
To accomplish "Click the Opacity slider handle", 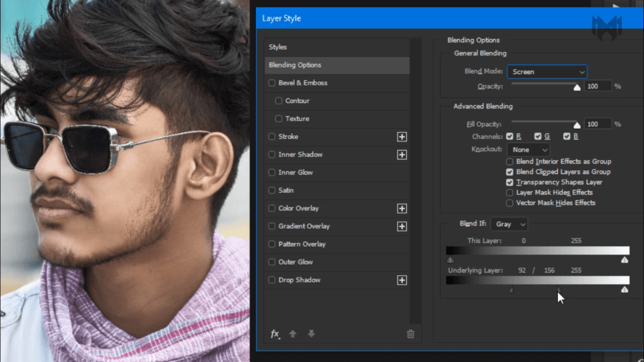I will tap(577, 87).
